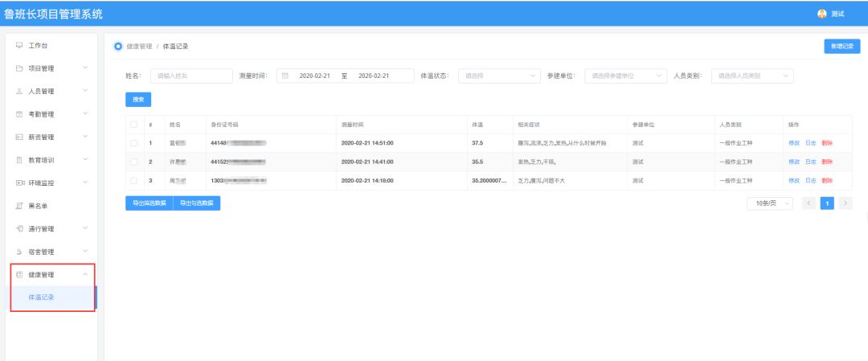Check the checkbox for row 1

[134, 143]
